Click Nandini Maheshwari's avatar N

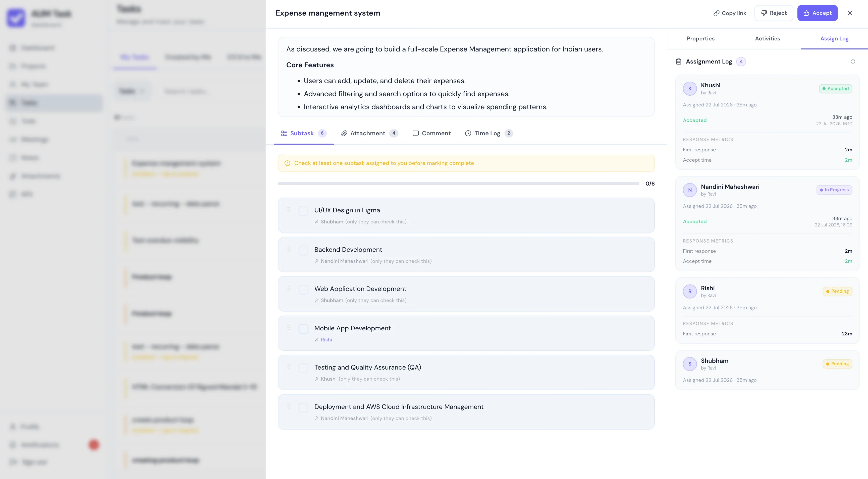point(690,190)
